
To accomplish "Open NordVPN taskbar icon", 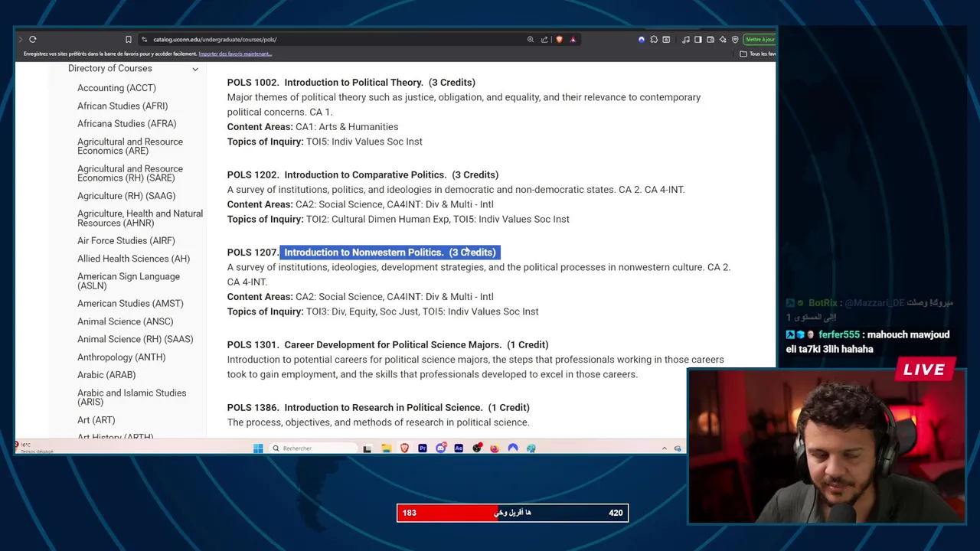I will 513,448.
